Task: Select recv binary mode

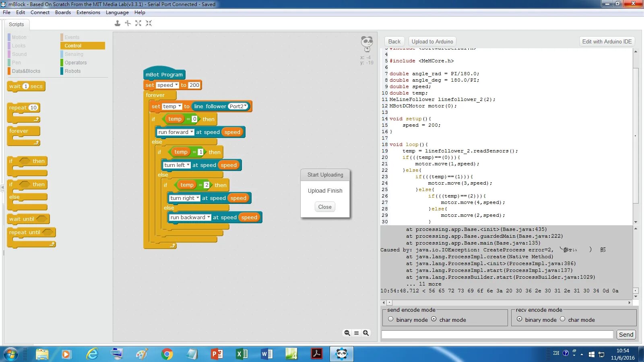Action: [x=519, y=319]
